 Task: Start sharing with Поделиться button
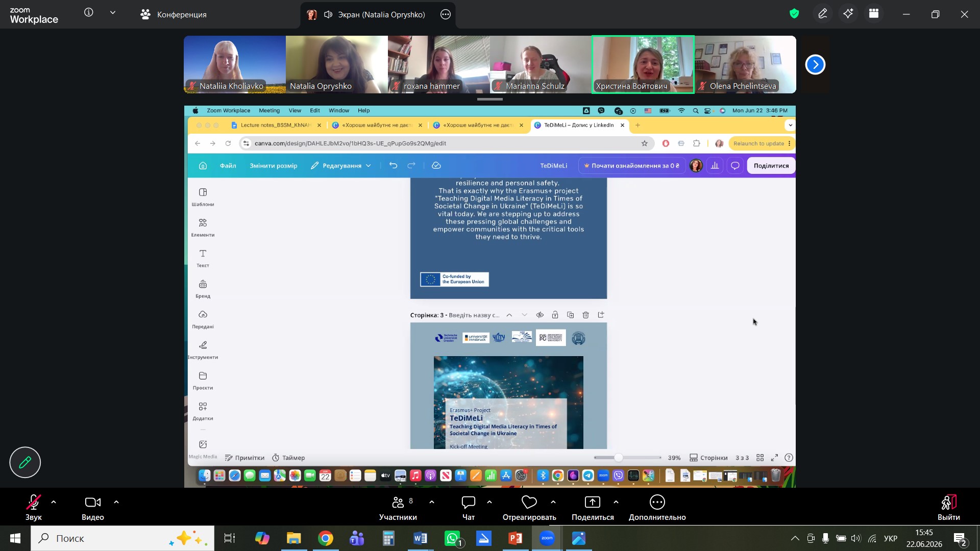[593, 508]
